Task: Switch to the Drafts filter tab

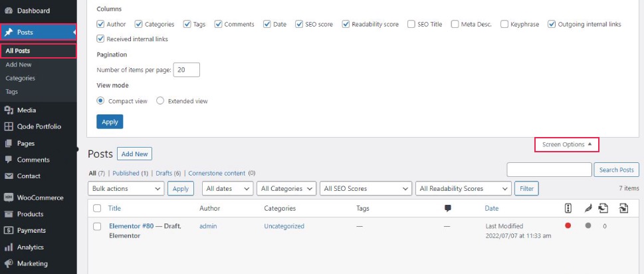Action: (164, 174)
